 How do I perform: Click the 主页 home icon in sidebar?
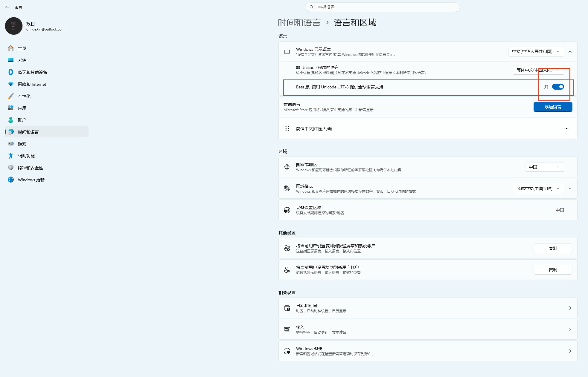click(x=11, y=48)
